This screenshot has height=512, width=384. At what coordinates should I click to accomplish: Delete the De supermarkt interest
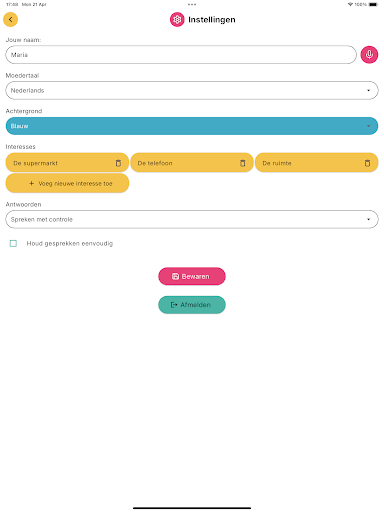pyautogui.click(x=118, y=163)
